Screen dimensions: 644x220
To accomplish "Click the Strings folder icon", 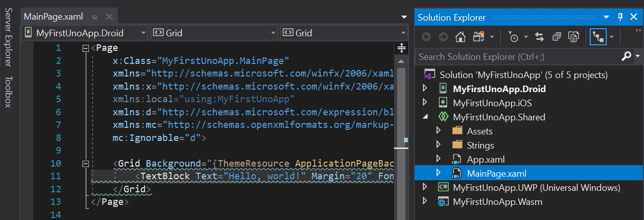I will pos(457,145).
